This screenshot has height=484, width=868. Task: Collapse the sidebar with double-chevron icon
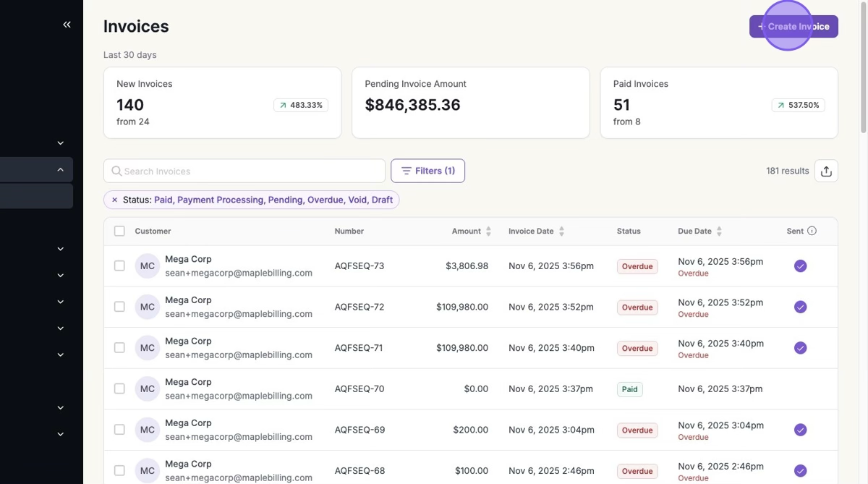(x=67, y=25)
